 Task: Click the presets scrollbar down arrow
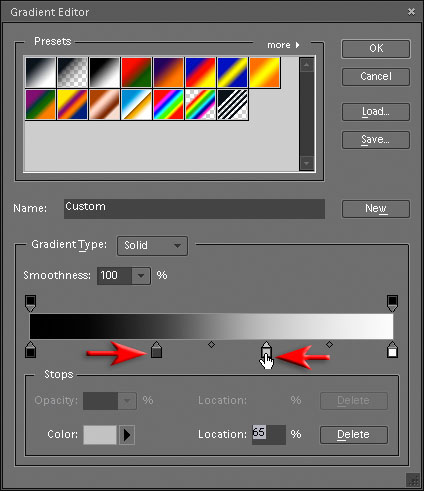click(x=307, y=163)
